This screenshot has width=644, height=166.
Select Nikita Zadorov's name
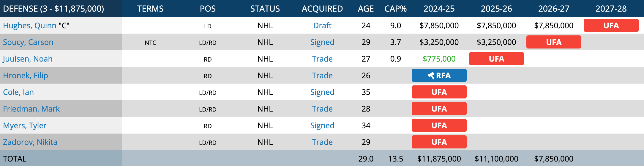click(x=30, y=142)
